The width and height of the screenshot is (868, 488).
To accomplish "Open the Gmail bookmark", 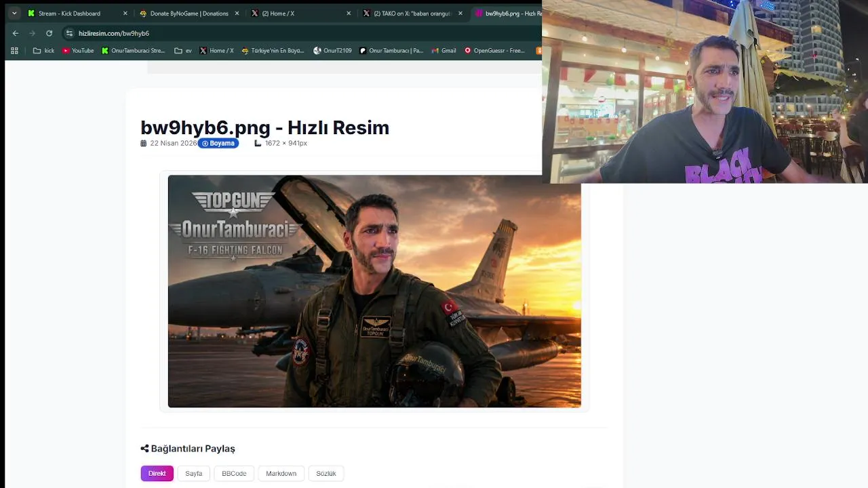I will tap(443, 51).
